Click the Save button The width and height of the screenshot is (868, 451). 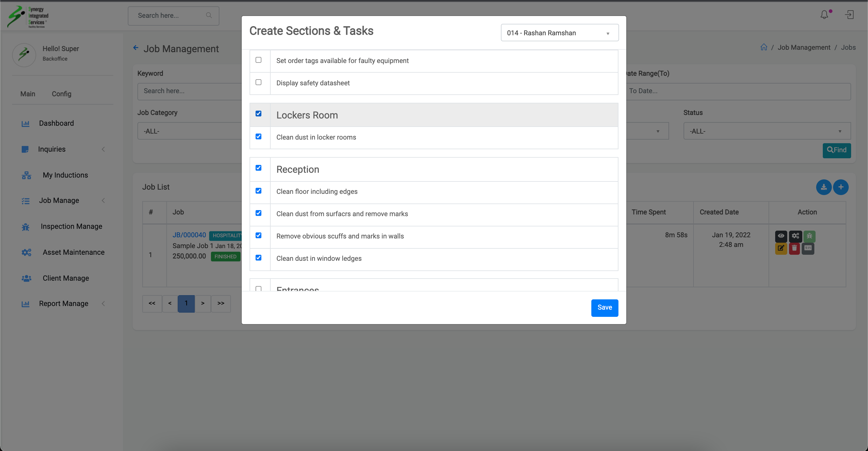[x=605, y=308]
